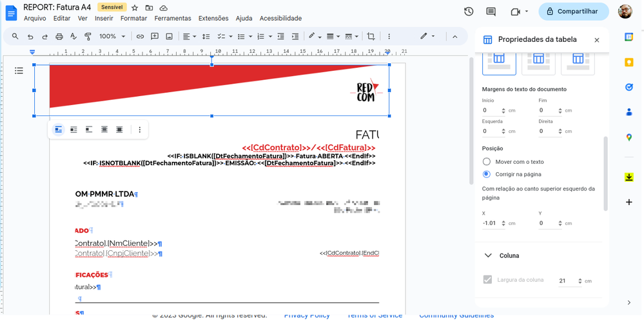Open the 100% zoom dropdown
Screen dimensions: 644x336
click(x=112, y=37)
